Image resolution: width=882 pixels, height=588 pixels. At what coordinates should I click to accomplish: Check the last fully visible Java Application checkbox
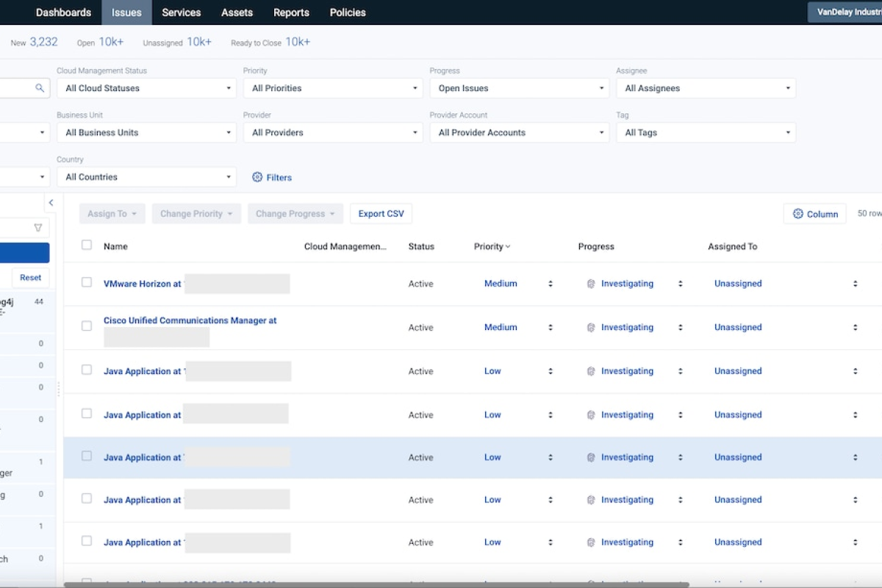[x=87, y=541]
